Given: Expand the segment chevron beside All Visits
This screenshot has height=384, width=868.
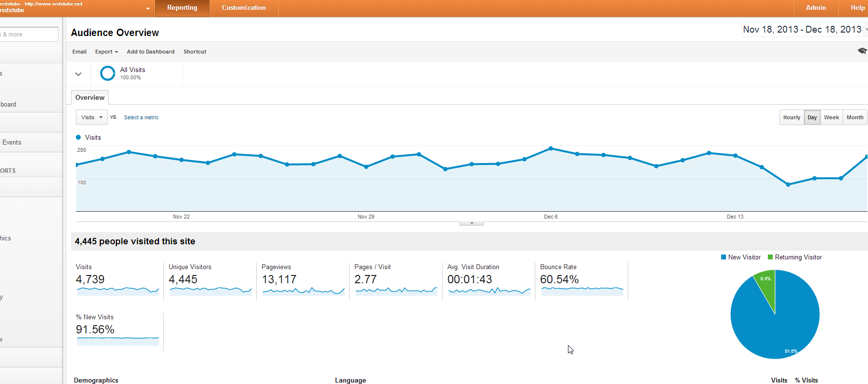Looking at the screenshot, I should (x=78, y=74).
